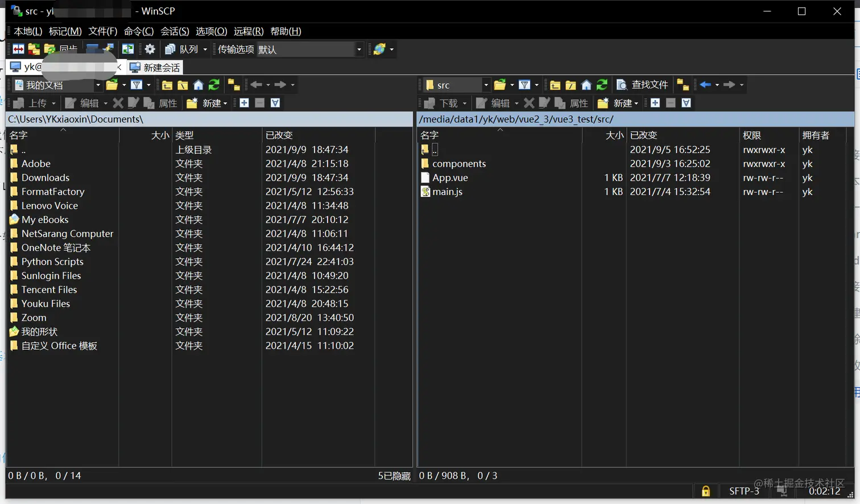
Task: Open the 本地(L) menu
Action: point(28,31)
